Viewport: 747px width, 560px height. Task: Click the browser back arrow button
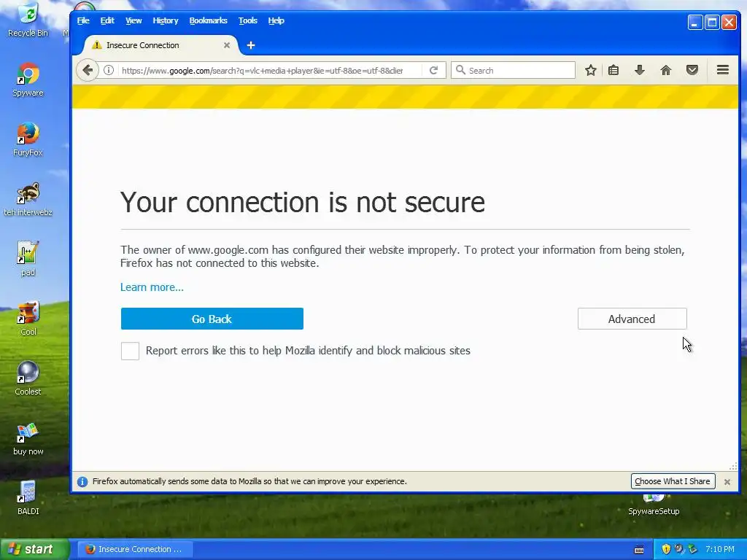[88, 71]
